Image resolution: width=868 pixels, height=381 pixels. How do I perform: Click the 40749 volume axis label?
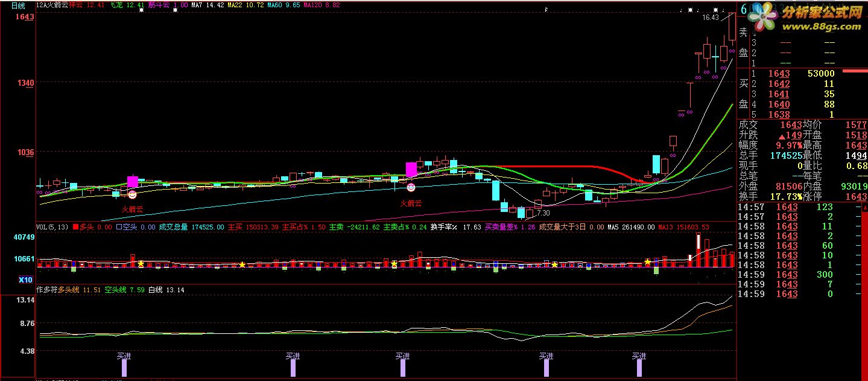[x=24, y=238]
